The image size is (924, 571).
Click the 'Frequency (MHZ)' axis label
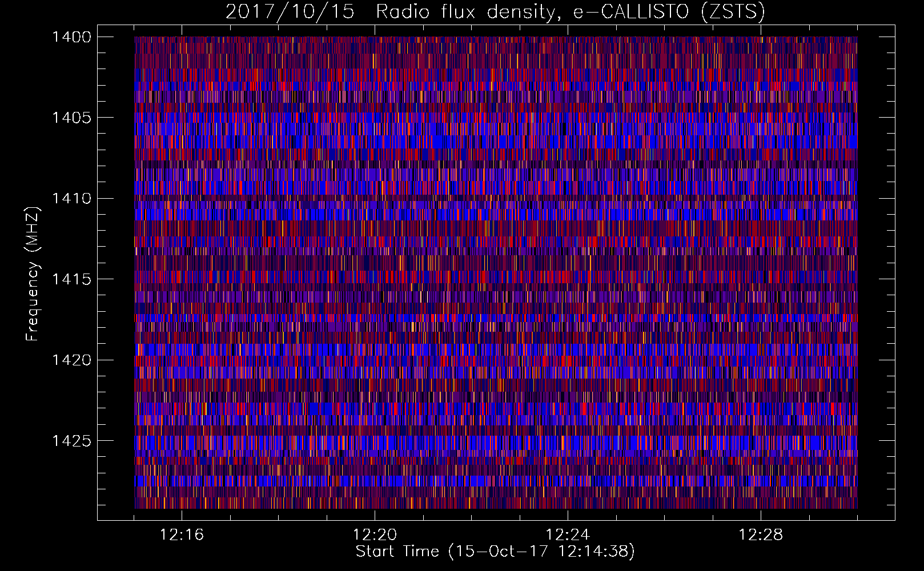[x=33, y=274]
